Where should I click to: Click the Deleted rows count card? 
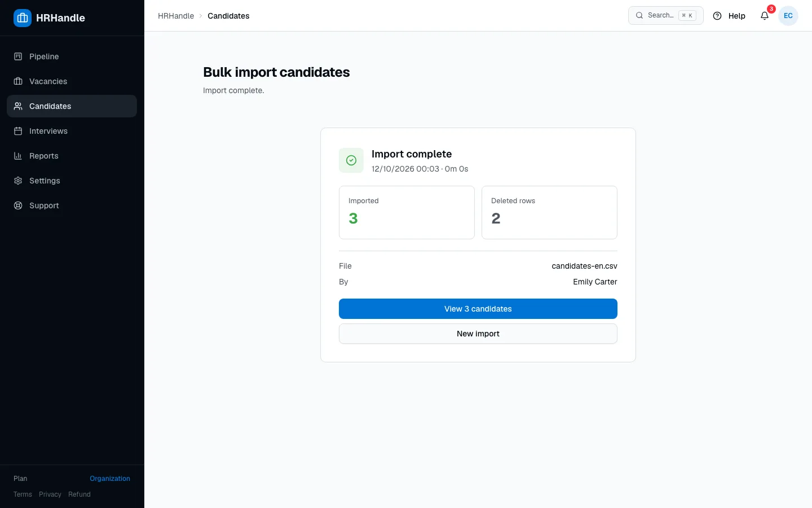549,213
